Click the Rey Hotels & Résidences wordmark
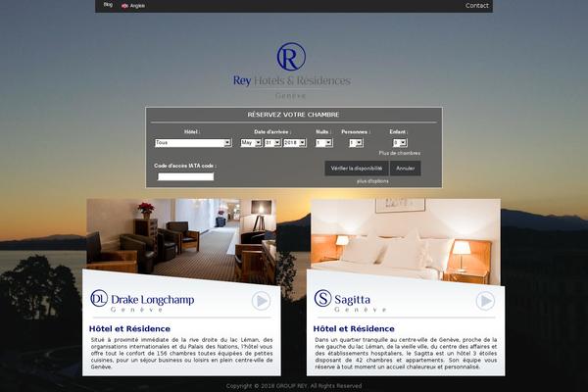 pos(292,80)
